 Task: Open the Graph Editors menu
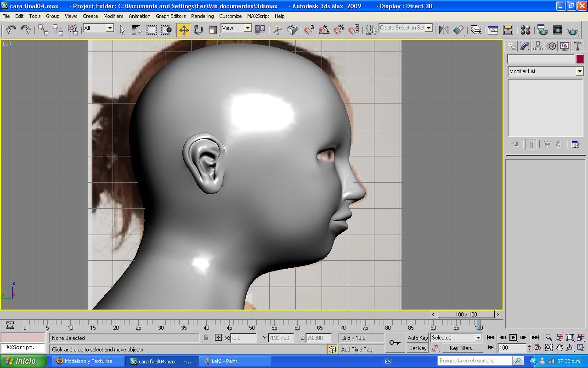tap(170, 16)
